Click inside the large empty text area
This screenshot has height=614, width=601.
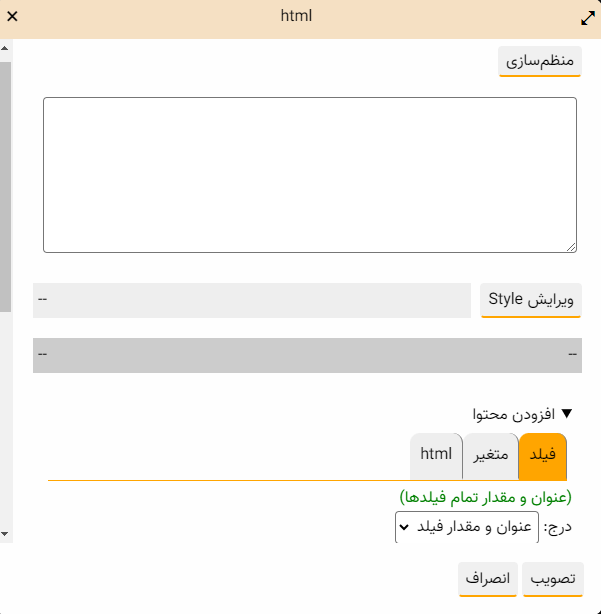(310, 175)
